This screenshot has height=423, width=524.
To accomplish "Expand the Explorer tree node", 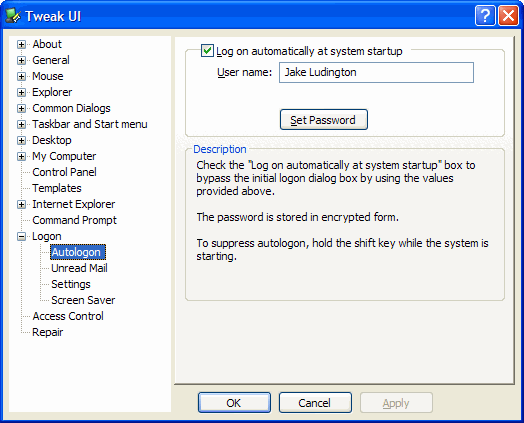I will (21, 92).
